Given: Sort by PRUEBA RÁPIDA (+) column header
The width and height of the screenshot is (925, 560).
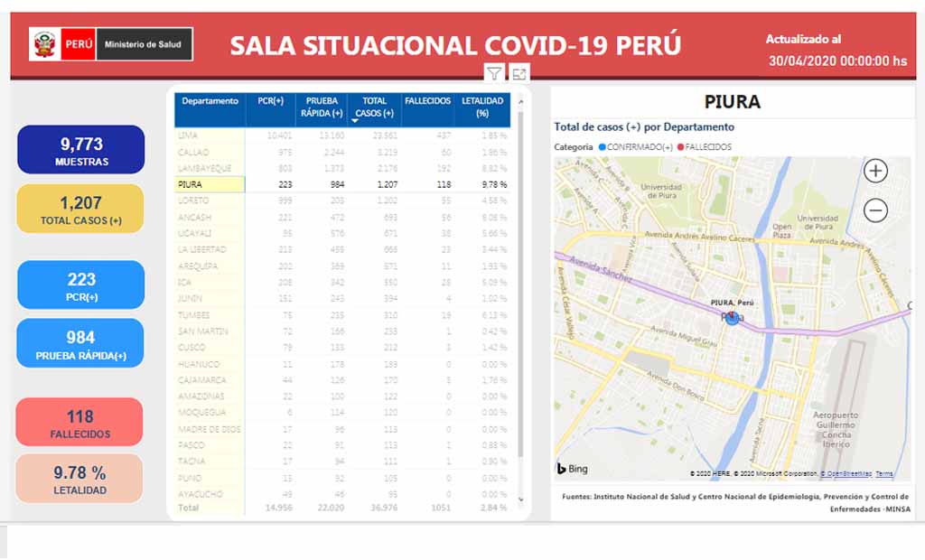Looking at the screenshot, I should click(322, 110).
